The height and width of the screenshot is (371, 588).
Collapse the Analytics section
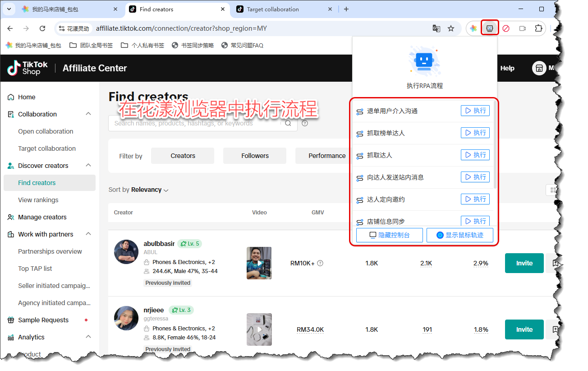[x=88, y=337]
